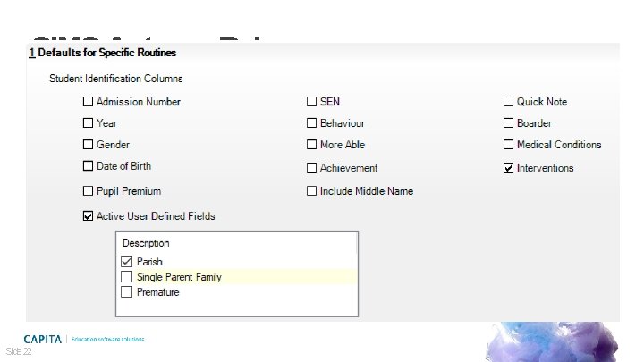Check the Quick Note checkbox

tap(508, 102)
